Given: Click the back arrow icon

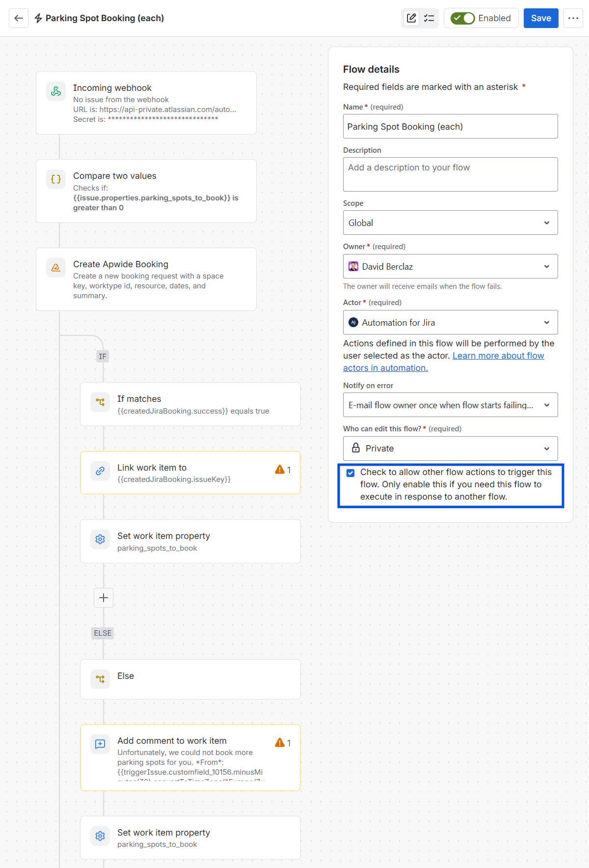Looking at the screenshot, I should pyautogui.click(x=19, y=18).
